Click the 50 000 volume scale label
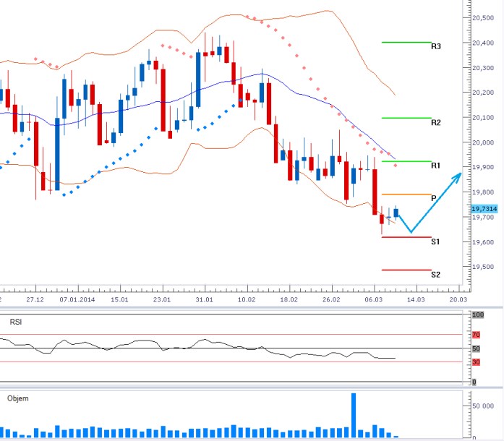This screenshot has height=441, width=504. point(483,406)
